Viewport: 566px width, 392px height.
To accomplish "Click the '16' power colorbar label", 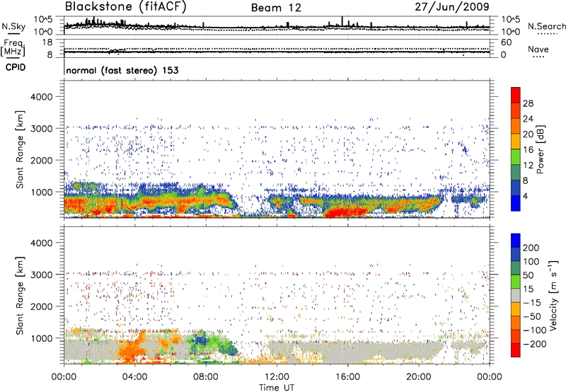I will pos(528,150).
